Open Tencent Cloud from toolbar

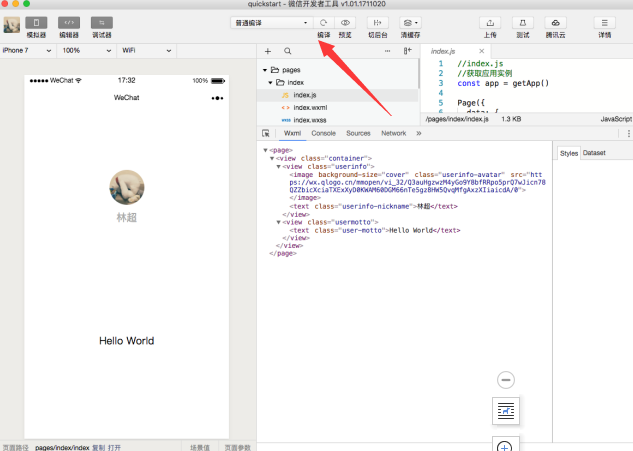(x=554, y=22)
